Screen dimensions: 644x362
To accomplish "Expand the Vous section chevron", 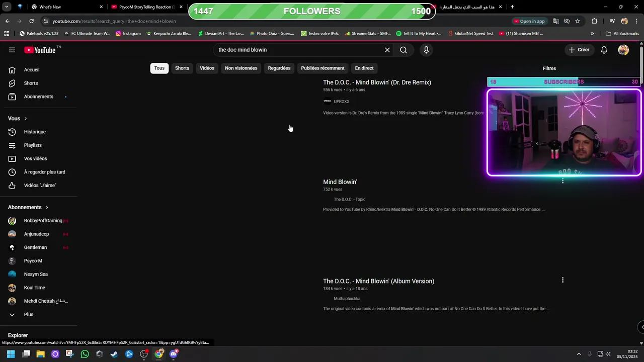I will pos(25,119).
